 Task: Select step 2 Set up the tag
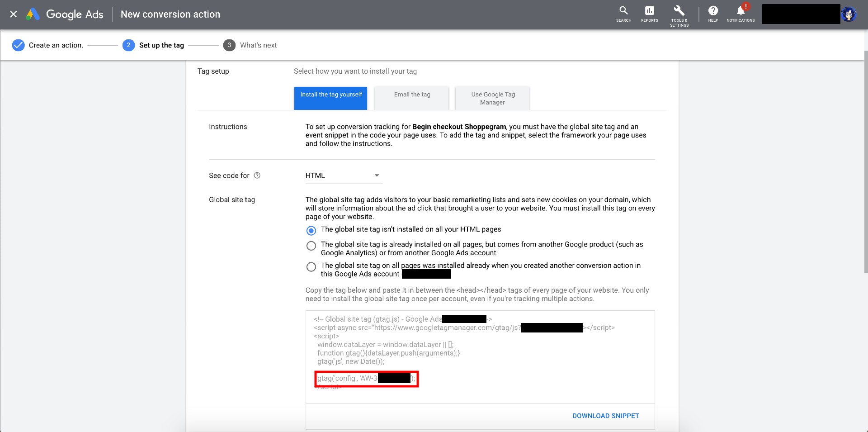153,45
